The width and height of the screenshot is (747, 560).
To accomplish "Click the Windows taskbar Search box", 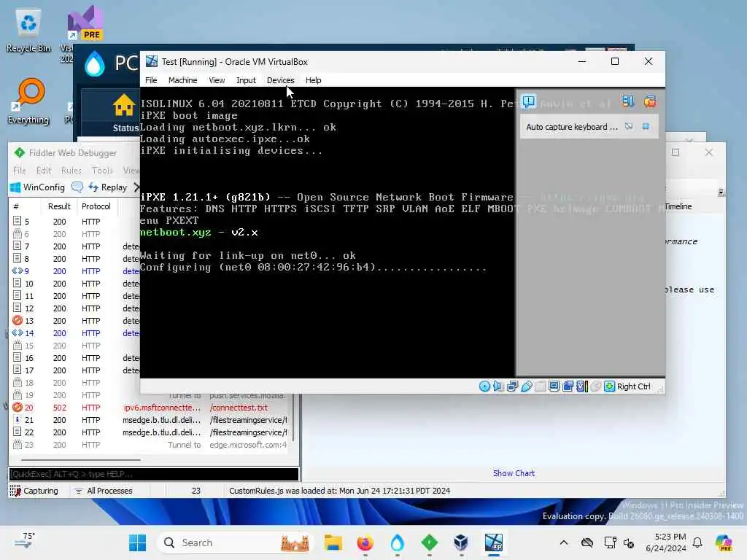I will click(236, 542).
